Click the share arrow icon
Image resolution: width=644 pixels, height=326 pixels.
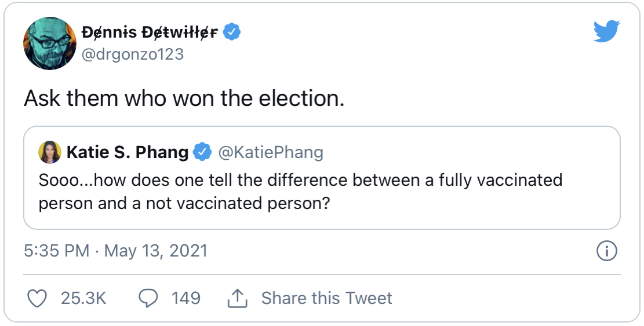237,298
